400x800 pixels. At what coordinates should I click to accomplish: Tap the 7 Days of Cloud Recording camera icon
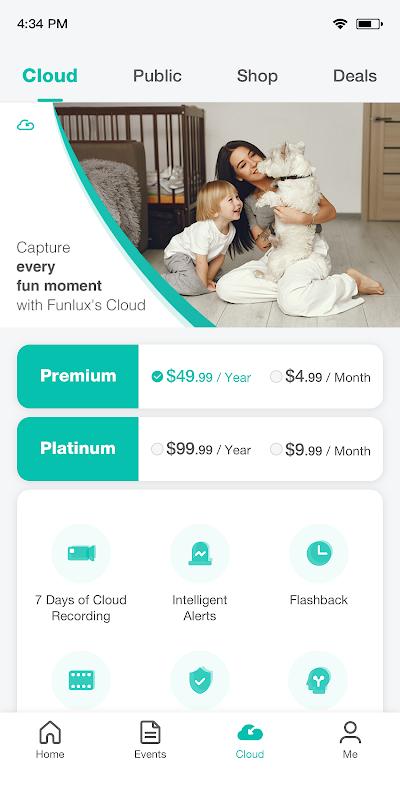(x=81, y=553)
